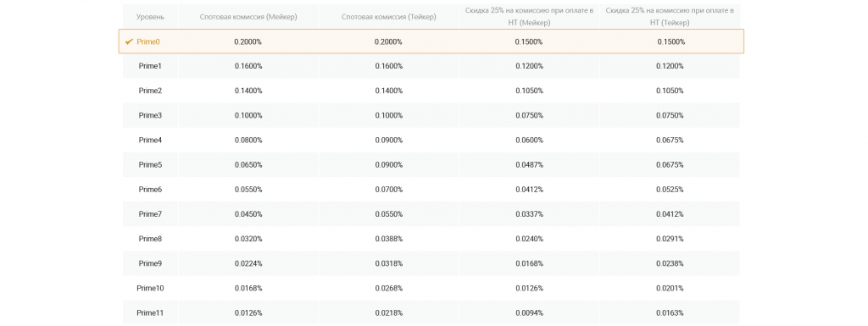Click Prime6 spot maker fee 0.0550%

tap(248, 190)
